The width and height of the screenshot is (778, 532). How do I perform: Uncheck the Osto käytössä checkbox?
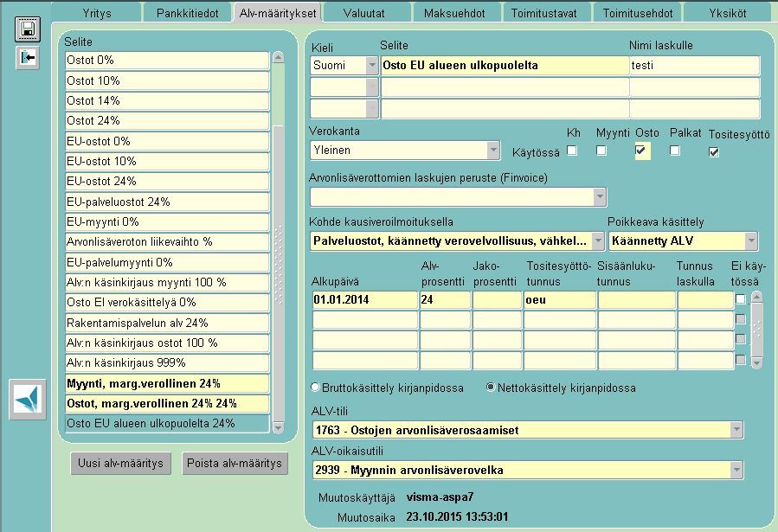pos(640,151)
